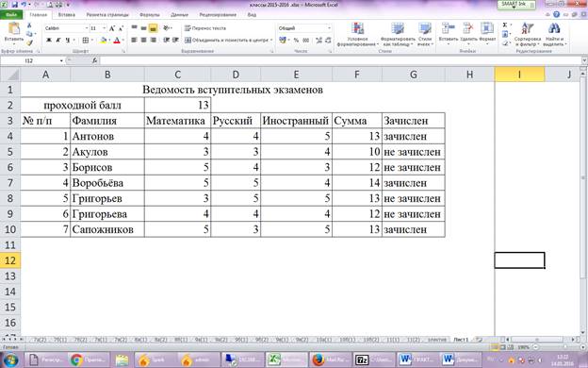Switch to the Данные ribbon tab

point(179,15)
